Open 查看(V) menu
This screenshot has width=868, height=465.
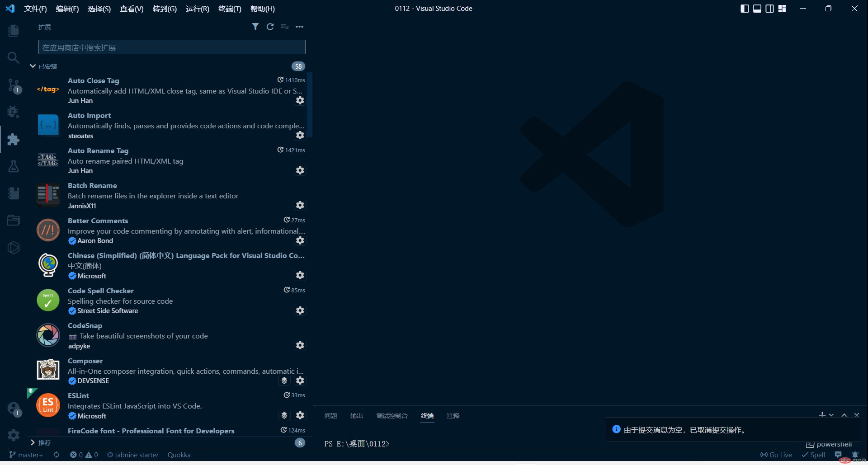click(x=132, y=9)
